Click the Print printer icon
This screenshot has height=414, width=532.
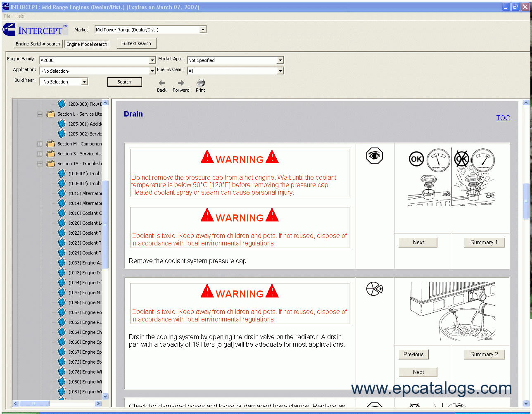point(200,83)
